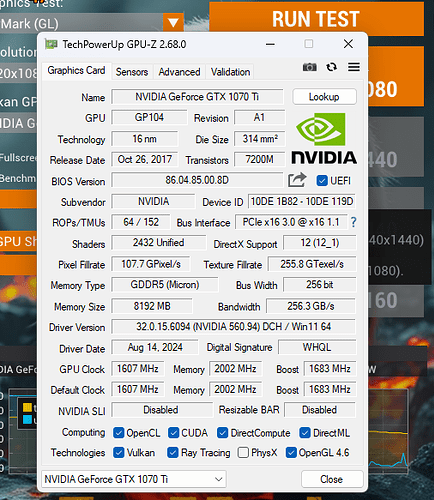Click the Resizable BAR Disabled value
434x500 pixels.
320,410
